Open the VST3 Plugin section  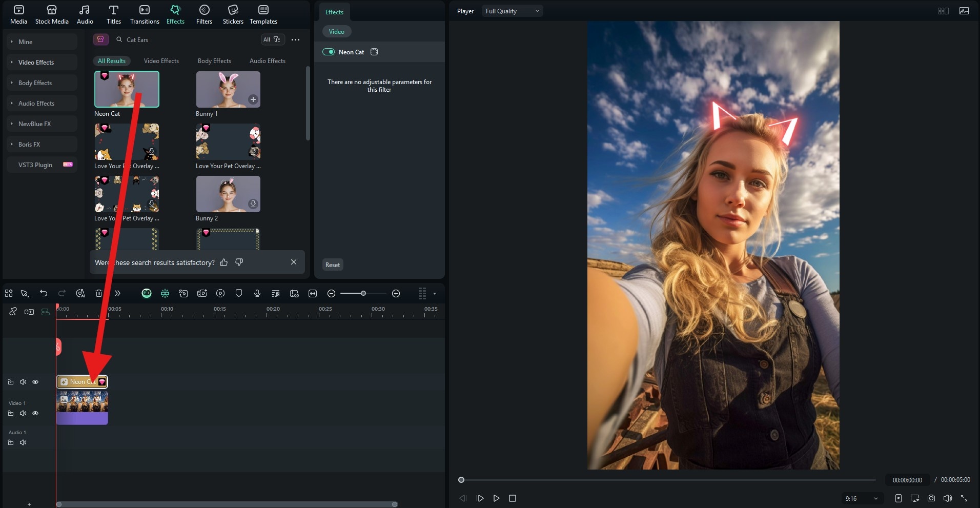click(42, 165)
